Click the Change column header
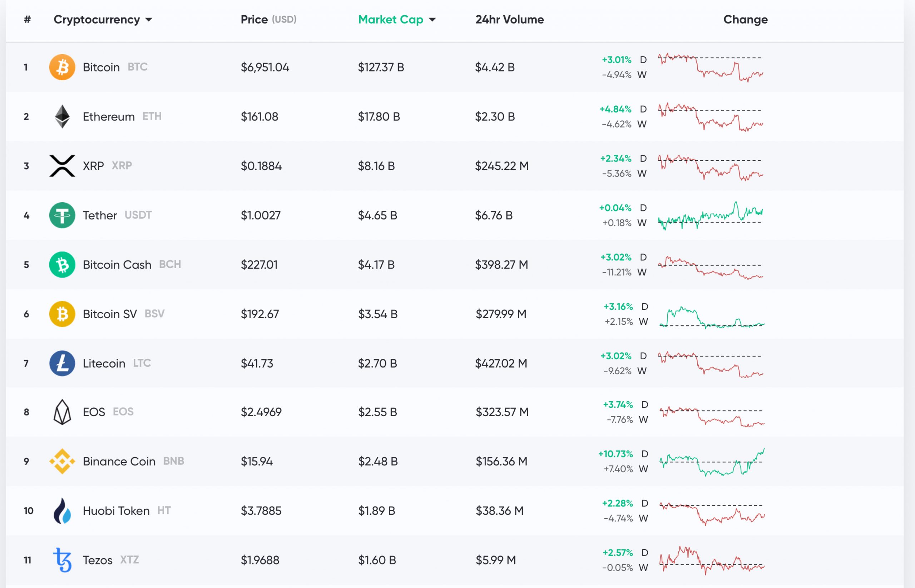The width and height of the screenshot is (915, 588). pos(745,20)
